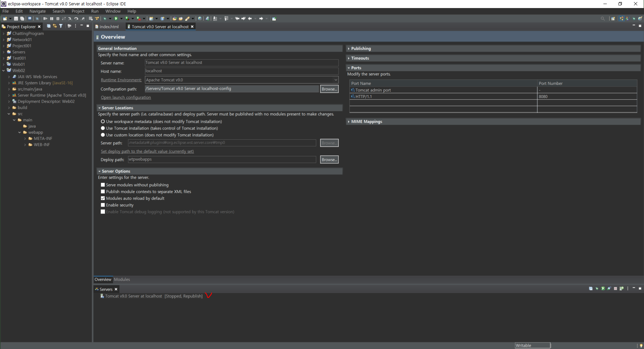This screenshot has width=644, height=349.
Task: Start server in debug mode icon in Servers view
Action: pyautogui.click(x=597, y=289)
